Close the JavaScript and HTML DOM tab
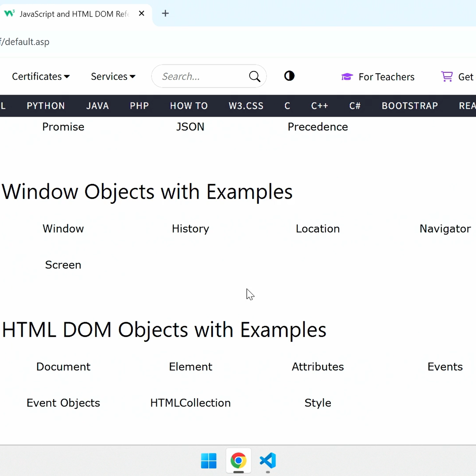Viewport: 476px width, 476px height. [x=142, y=14]
